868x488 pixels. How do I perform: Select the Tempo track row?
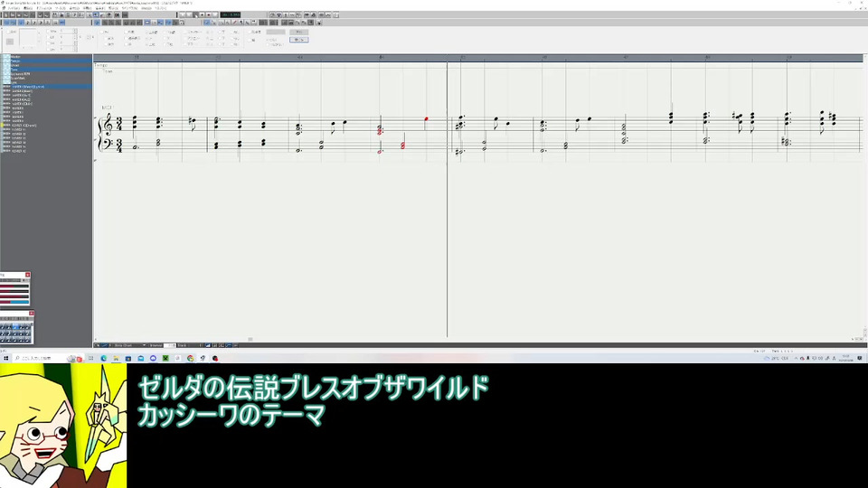pos(46,61)
